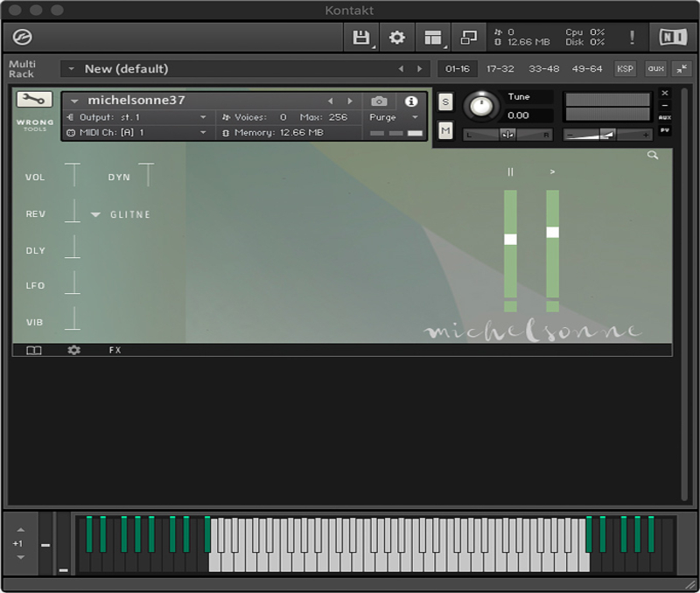Click the DYN control slider
Viewport: 700px width, 593px height.
pyautogui.click(x=147, y=174)
